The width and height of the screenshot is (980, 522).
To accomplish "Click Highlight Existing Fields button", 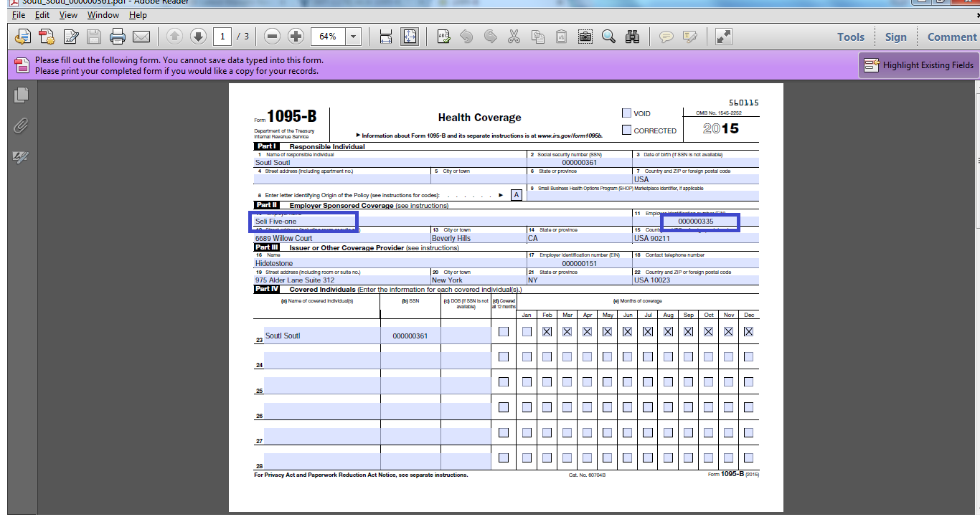I will pos(919,65).
